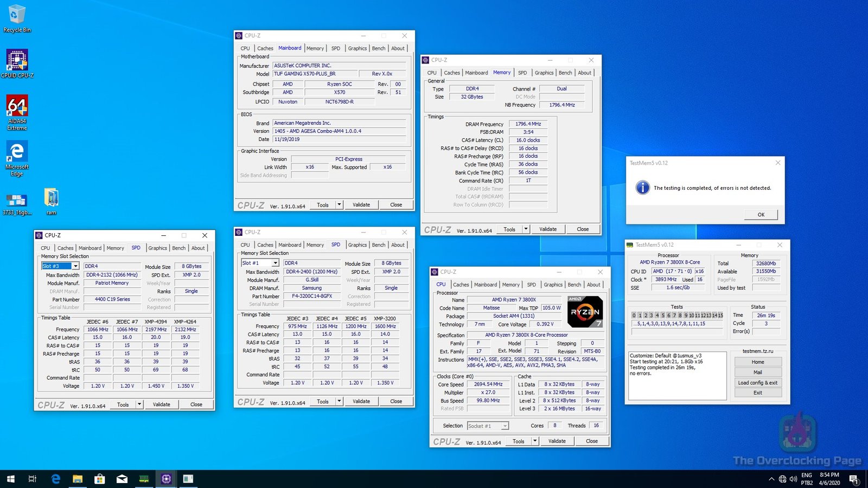Open Graphics tab in the DRAM timings window
The width and height of the screenshot is (868, 488).
click(544, 73)
